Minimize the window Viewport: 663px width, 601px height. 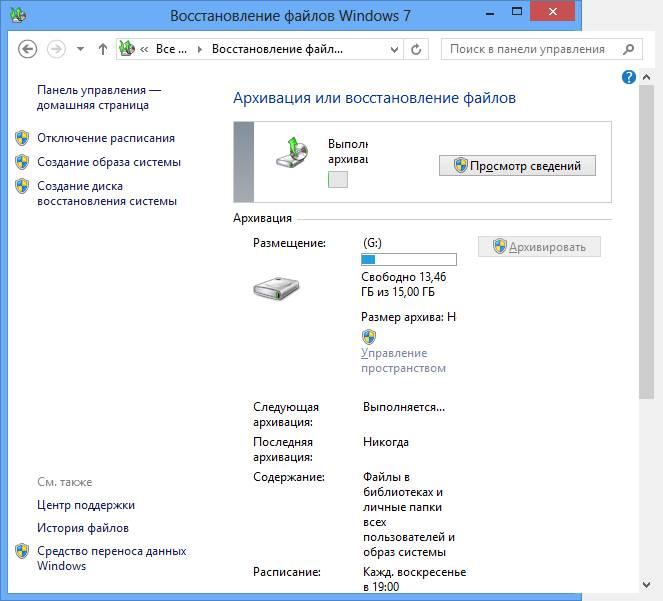point(490,12)
